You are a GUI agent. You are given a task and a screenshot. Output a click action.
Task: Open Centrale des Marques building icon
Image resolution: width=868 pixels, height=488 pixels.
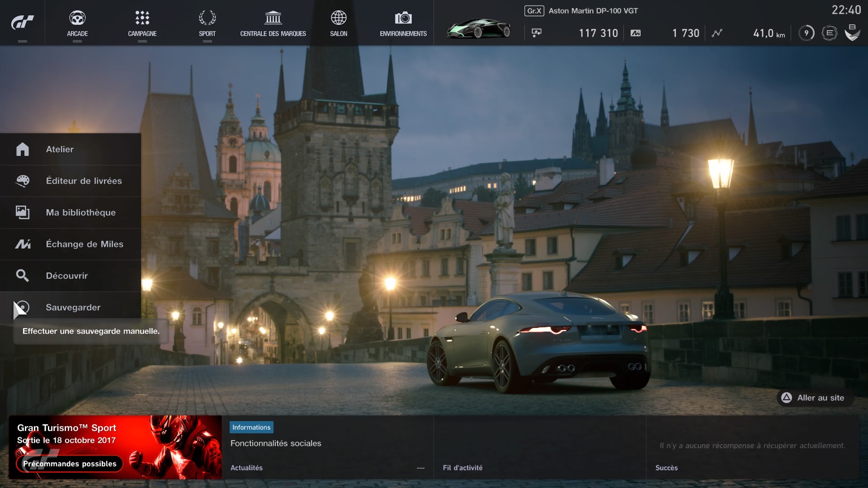[x=273, y=18]
